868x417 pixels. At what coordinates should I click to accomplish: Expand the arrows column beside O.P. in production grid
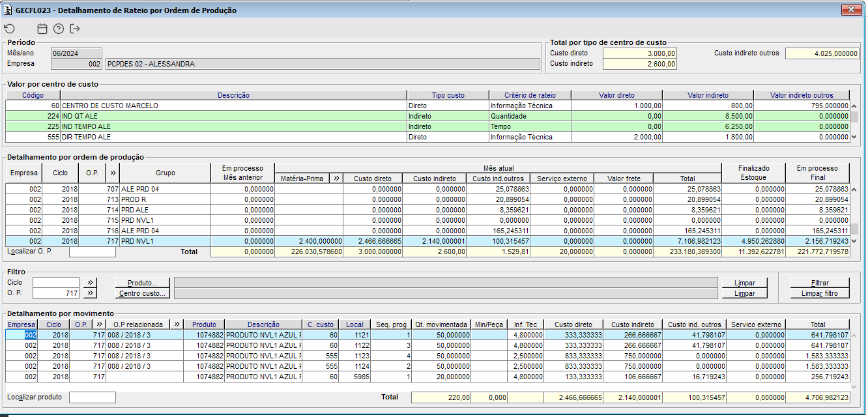pyautogui.click(x=113, y=173)
